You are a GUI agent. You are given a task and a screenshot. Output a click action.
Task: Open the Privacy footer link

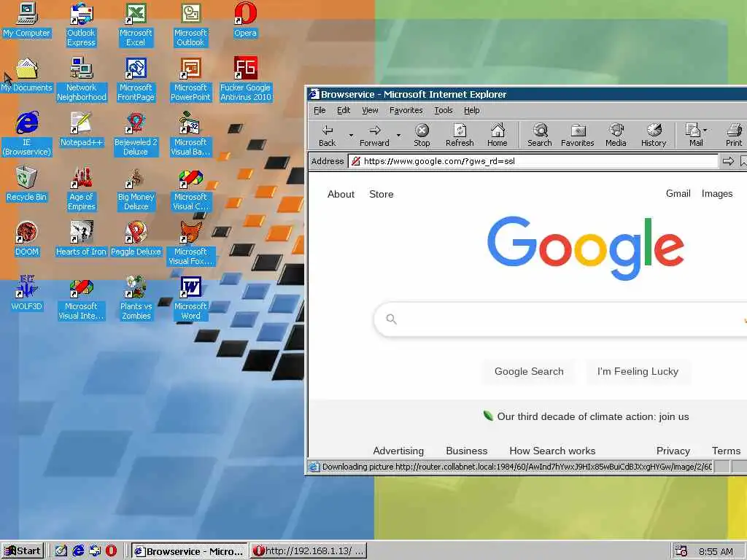(x=673, y=451)
